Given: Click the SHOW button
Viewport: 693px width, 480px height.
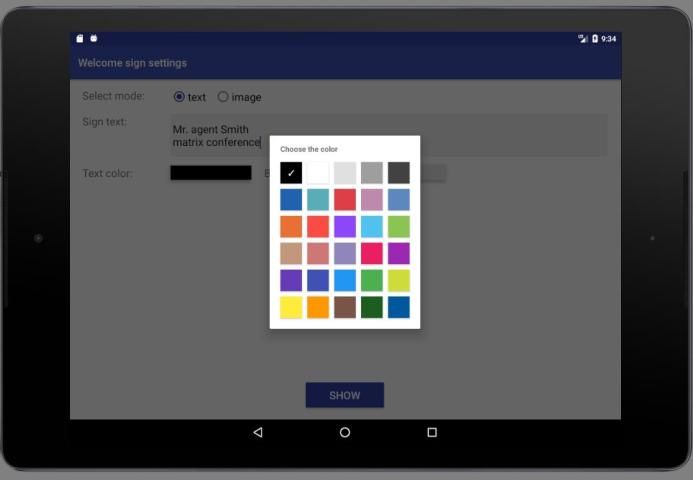Looking at the screenshot, I should click(344, 395).
